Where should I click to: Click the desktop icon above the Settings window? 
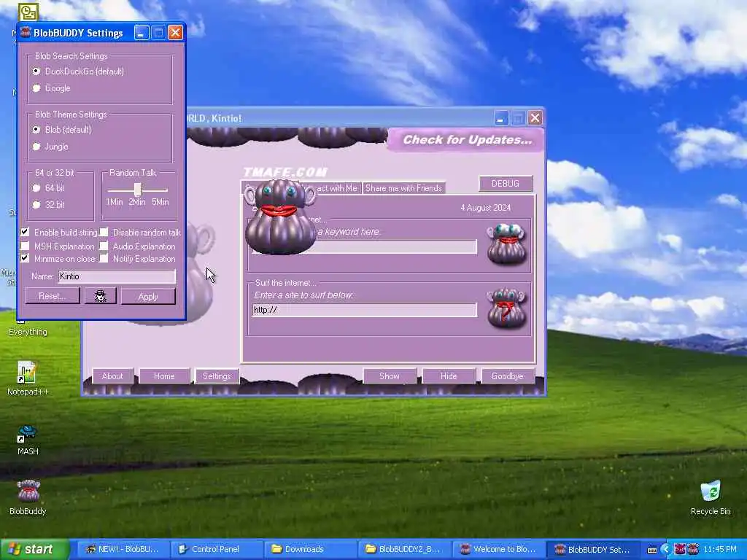(x=28, y=12)
